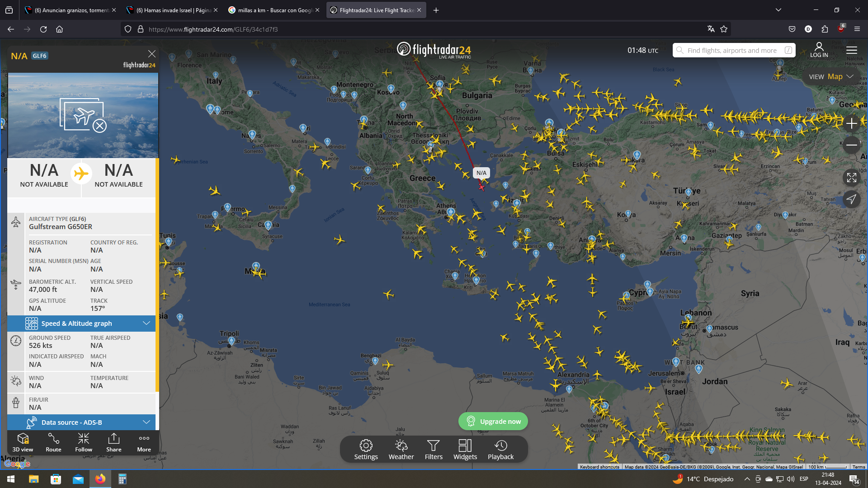Expand the Speed & Altitude graph section
Screen dimensions: 868x488
point(81,324)
